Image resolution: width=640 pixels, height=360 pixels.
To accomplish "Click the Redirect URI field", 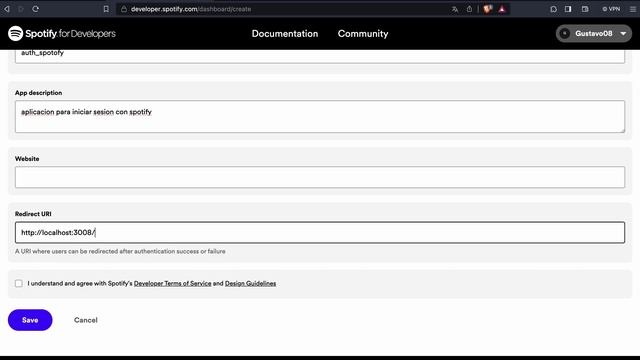I will (x=320, y=232).
